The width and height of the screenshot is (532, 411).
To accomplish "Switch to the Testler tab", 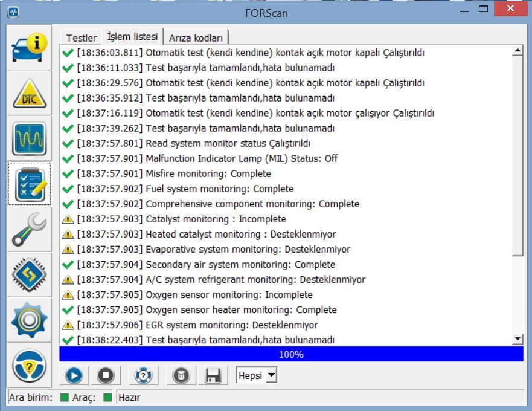I will pos(81,37).
